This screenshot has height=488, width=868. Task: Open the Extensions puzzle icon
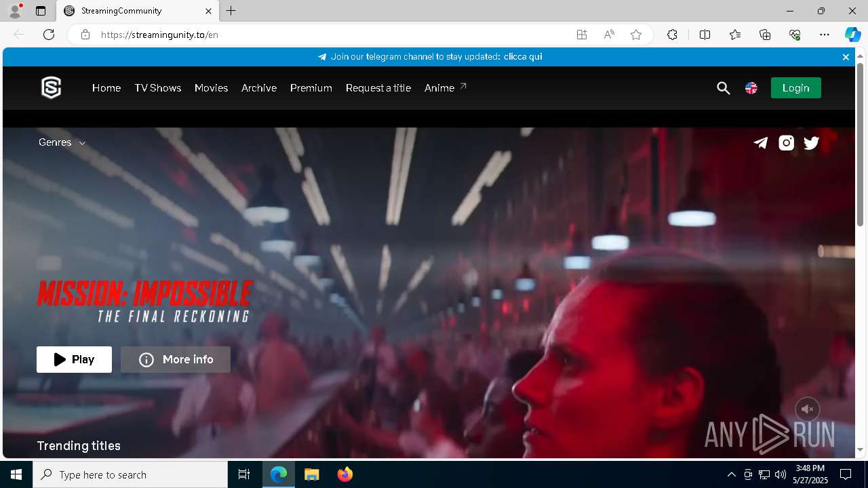coord(672,35)
